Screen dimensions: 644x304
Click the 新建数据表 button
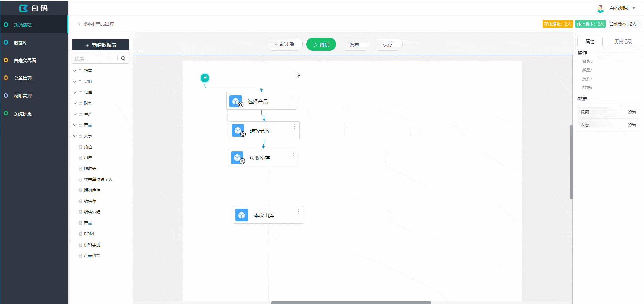(x=100, y=45)
